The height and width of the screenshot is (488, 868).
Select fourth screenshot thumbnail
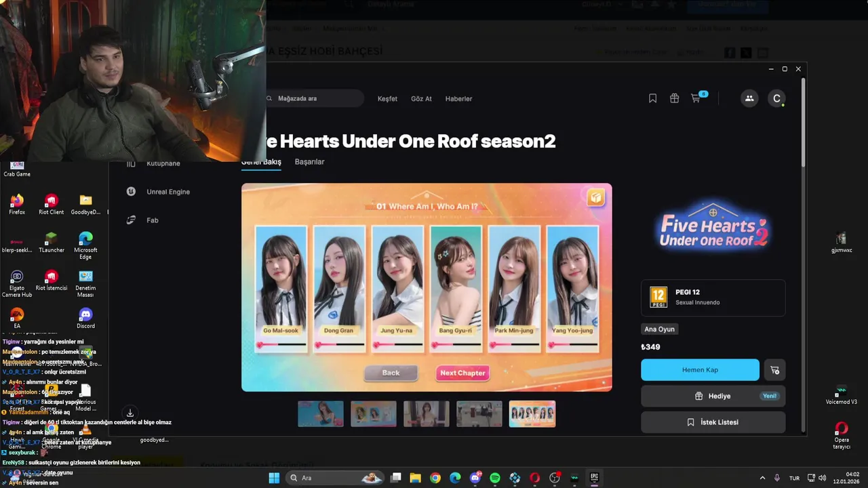pos(479,414)
